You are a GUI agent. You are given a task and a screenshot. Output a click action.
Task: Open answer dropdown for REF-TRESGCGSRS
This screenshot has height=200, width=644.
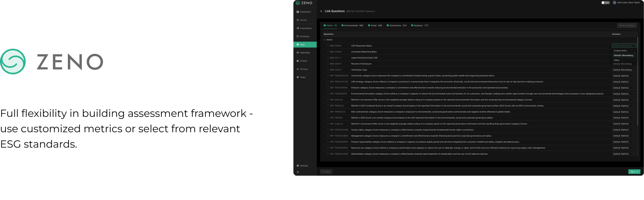(x=624, y=154)
